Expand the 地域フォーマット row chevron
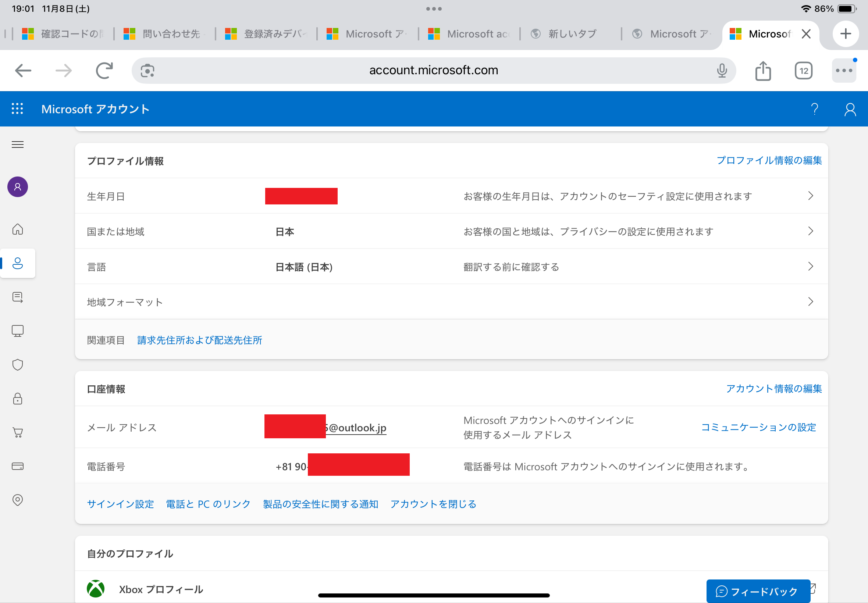The image size is (868, 603). pyautogui.click(x=811, y=301)
